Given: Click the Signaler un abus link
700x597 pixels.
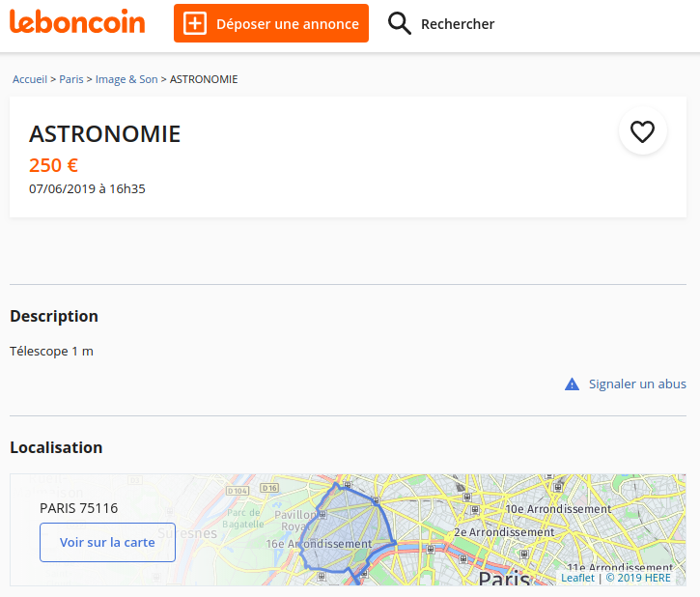Looking at the screenshot, I should pyautogui.click(x=637, y=384).
